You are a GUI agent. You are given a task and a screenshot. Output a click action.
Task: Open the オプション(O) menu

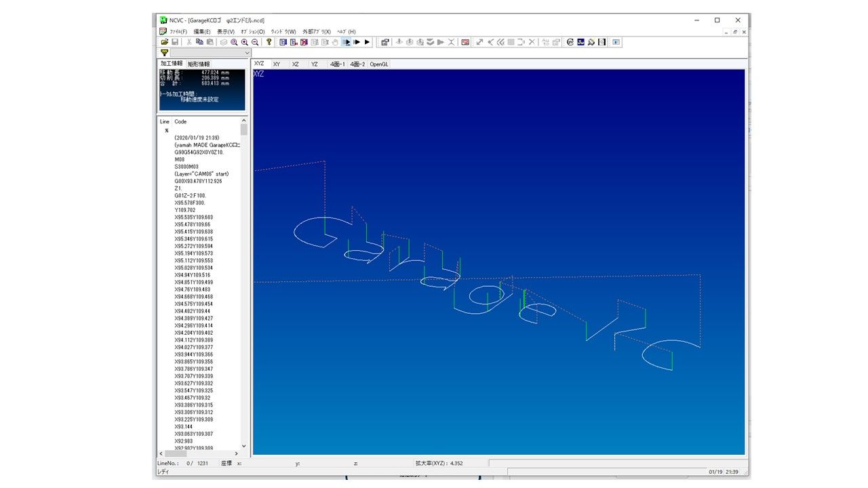tap(253, 32)
